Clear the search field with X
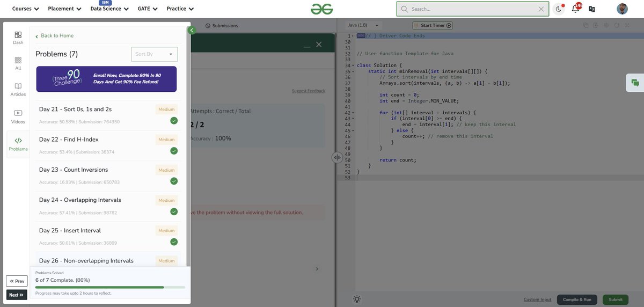644x307 pixels. pyautogui.click(x=541, y=9)
